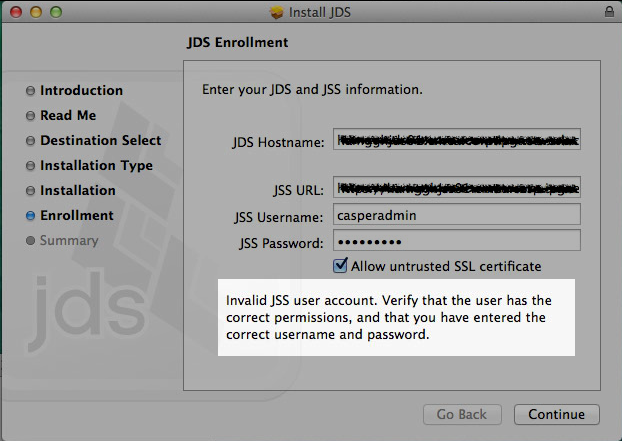622x441 pixels.
Task: Select the Enrollment step
Action: (77, 215)
